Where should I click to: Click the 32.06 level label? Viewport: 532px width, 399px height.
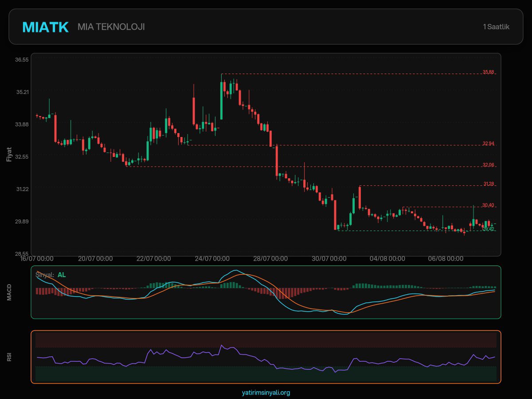click(488, 165)
